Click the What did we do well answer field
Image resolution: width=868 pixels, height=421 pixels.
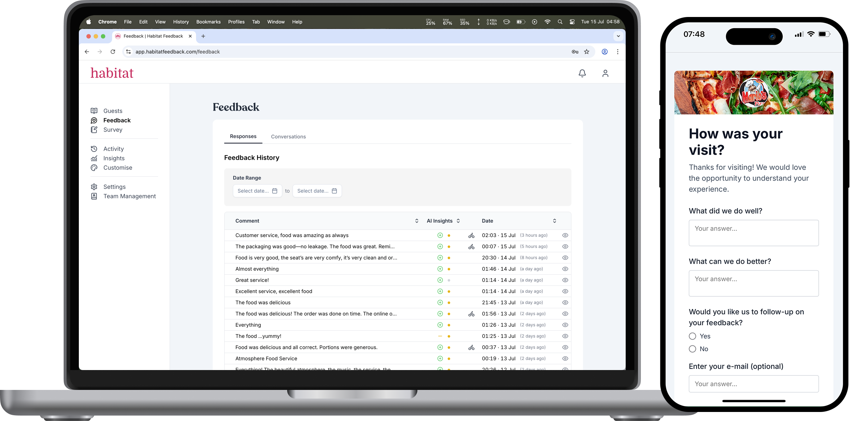[753, 233]
